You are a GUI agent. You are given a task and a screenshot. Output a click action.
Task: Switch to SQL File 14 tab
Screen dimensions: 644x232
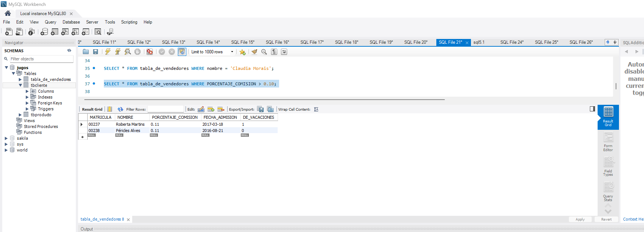tap(208, 42)
